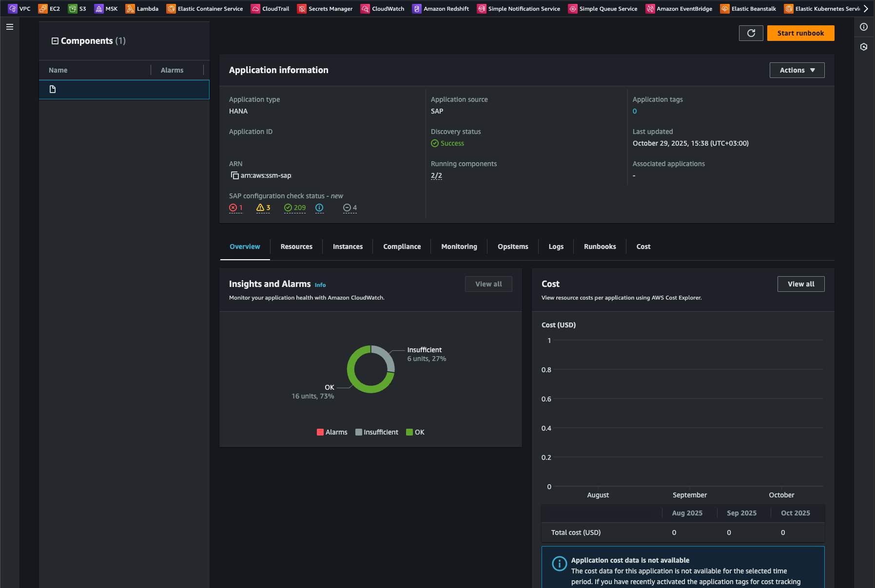The height and width of the screenshot is (588, 875).
Task: Open the info panel icon at top right
Action: pyautogui.click(x=864, y=27)
